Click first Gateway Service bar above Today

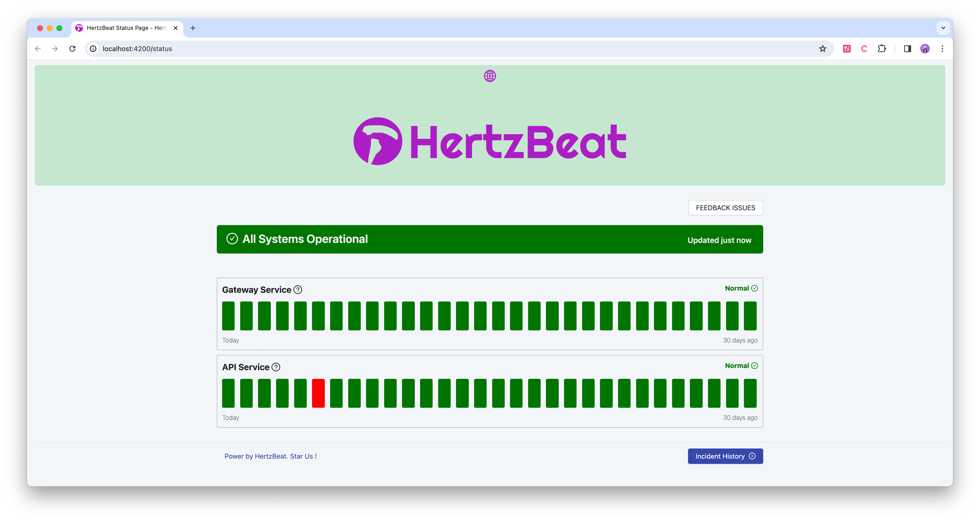[x=228, y=315]
